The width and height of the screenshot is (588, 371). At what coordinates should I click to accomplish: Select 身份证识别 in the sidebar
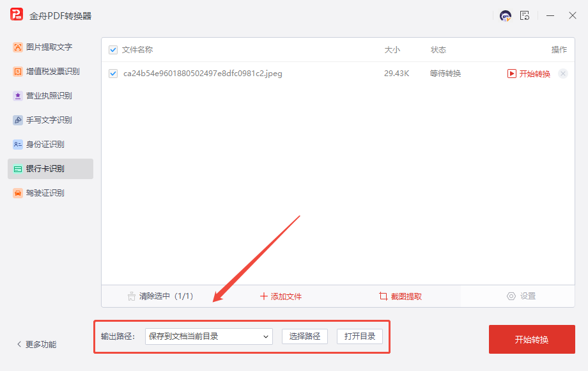[x=50, y=145]
